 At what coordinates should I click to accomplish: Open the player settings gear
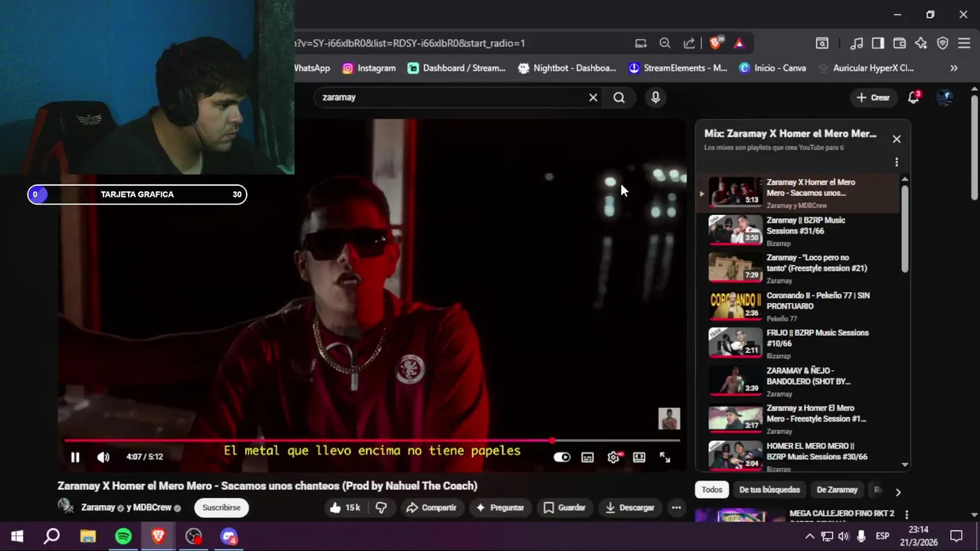click(x=613, y=457)
